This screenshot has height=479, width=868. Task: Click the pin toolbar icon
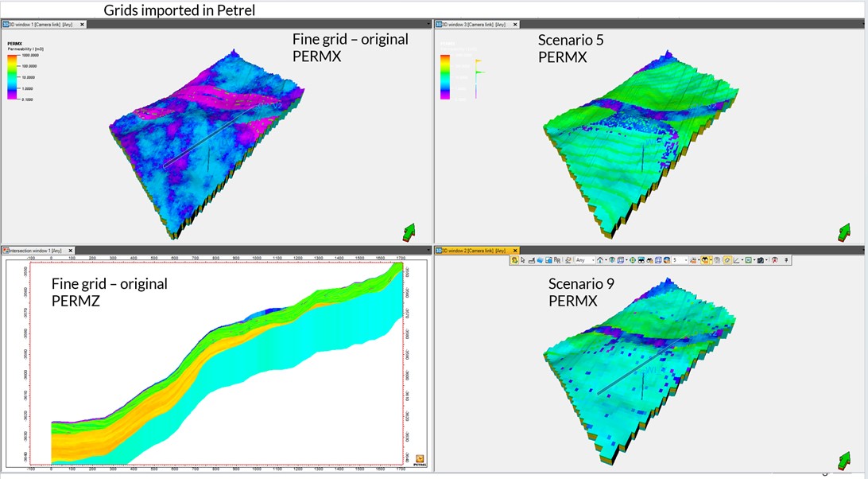coord(787,260)
